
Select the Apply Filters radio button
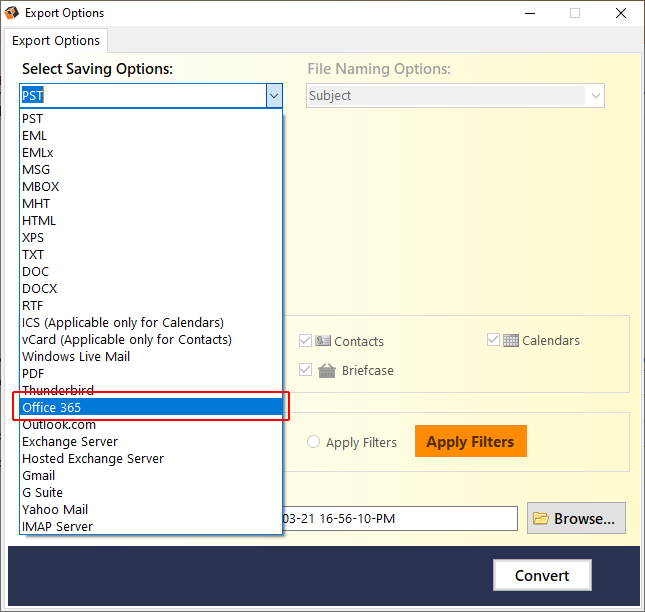313,442
